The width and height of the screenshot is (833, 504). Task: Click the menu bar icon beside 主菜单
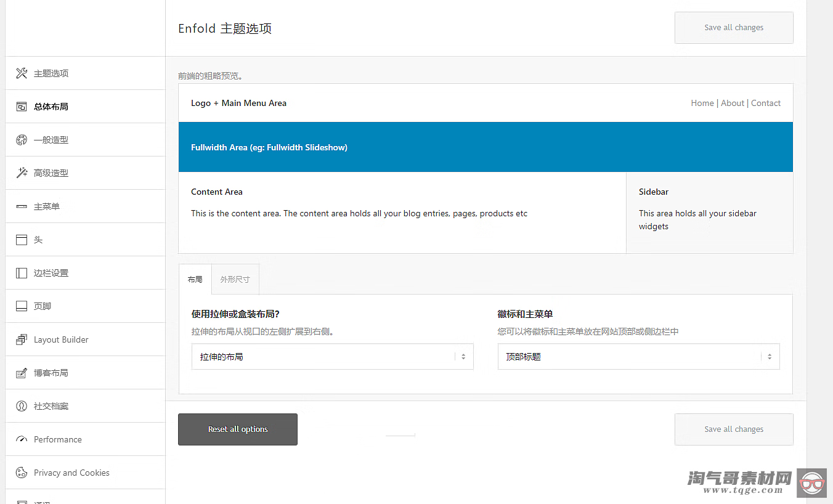pyautogui.click(x=22, y=206)
